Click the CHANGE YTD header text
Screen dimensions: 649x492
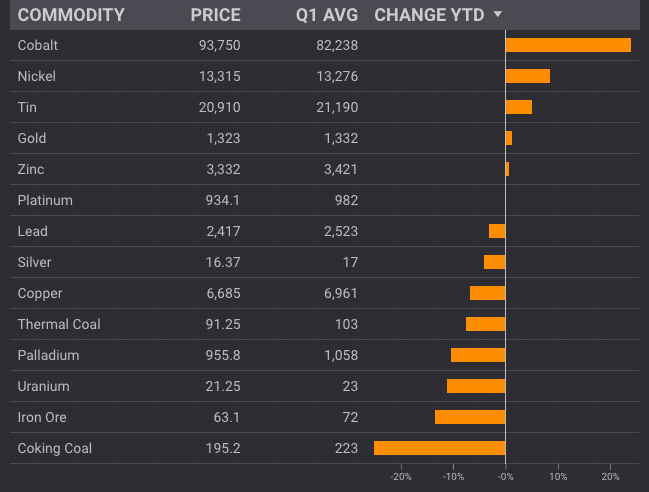(430, 15)
